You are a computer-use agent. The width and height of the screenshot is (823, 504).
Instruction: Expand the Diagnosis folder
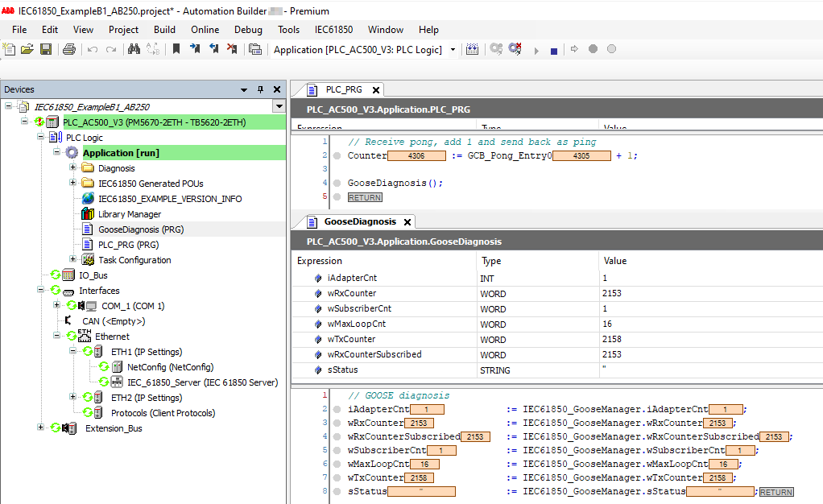72,168
